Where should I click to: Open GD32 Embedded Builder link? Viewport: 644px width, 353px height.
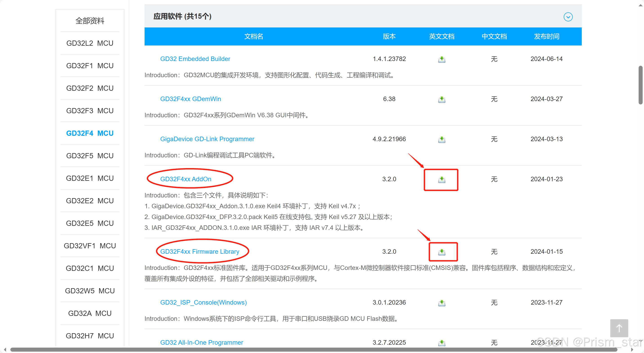click(x=195, y=59)
